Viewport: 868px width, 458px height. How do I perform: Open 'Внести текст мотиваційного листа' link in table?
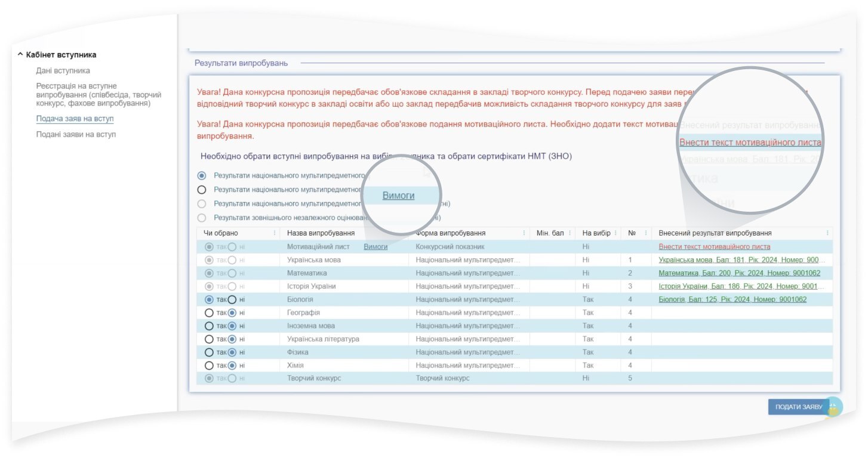[x=715, y=247]
